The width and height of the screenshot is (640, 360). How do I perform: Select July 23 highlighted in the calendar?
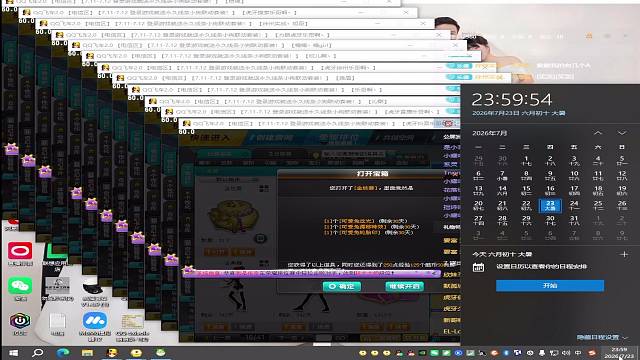(x=550, y=205)
